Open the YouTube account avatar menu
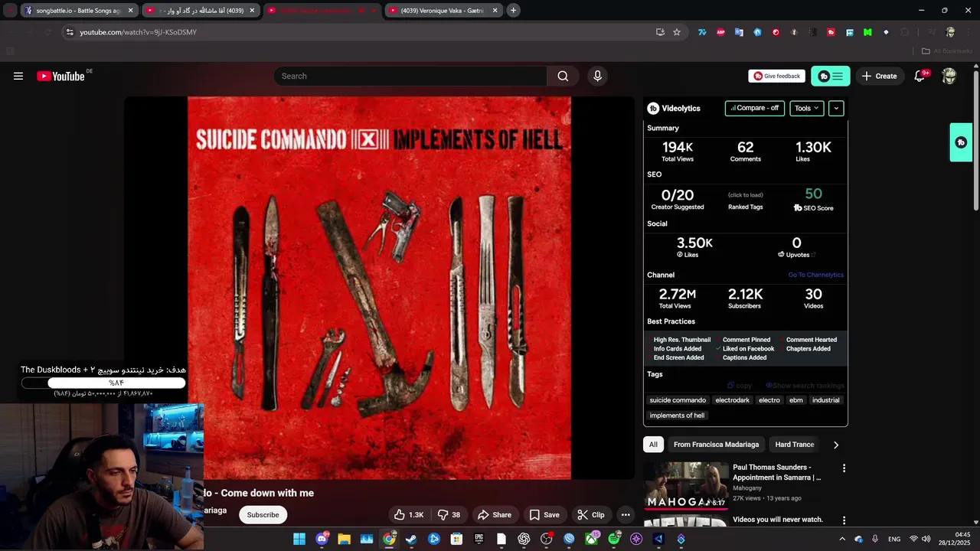This screenshot has height=551, width=980. 949,76
